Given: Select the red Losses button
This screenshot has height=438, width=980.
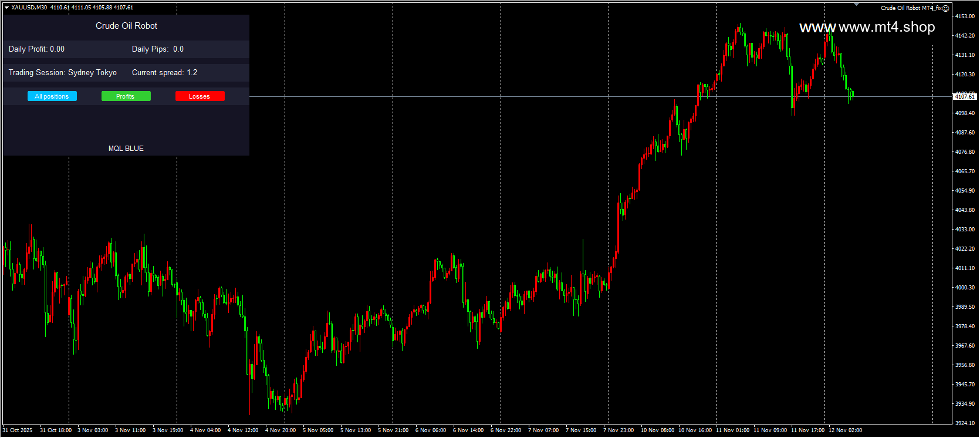Looking at the screenshot, I should (x=200, y=96).
